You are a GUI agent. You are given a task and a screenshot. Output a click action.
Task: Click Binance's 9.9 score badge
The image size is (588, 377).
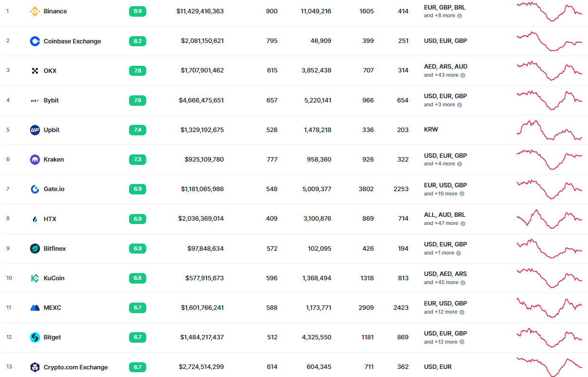(x=138, y=11)
